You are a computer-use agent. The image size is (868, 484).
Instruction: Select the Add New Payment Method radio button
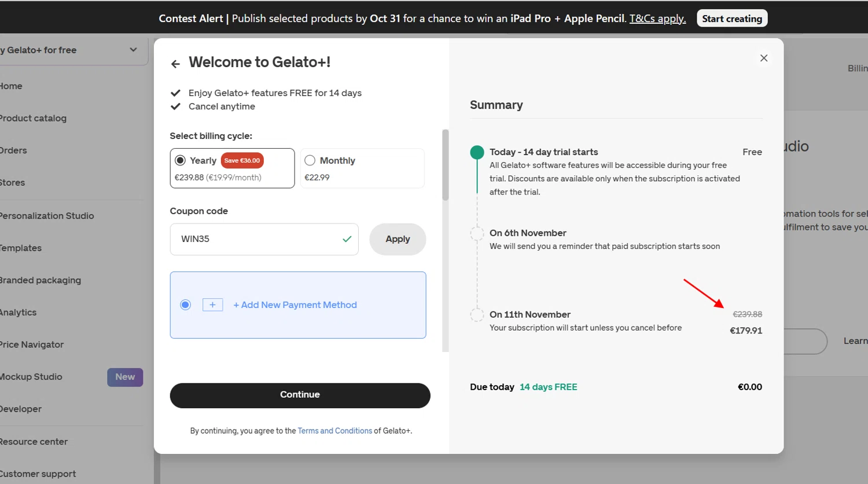point(185,305)
